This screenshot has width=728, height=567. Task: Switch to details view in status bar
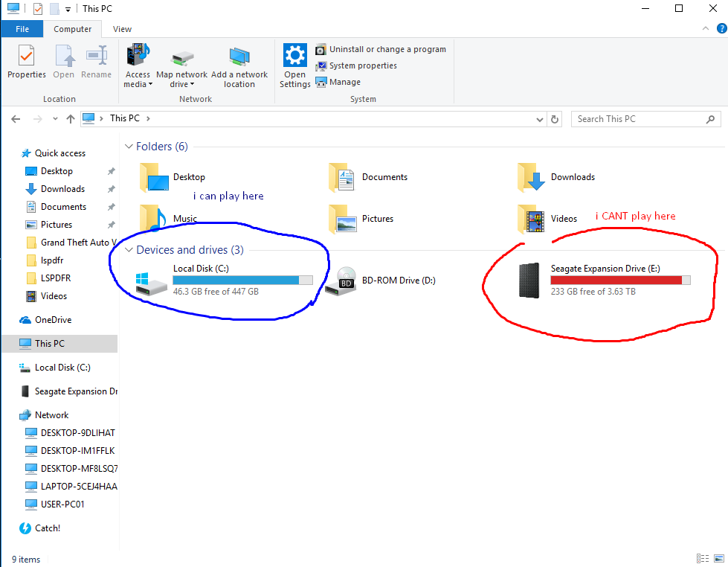pos(703,559)
